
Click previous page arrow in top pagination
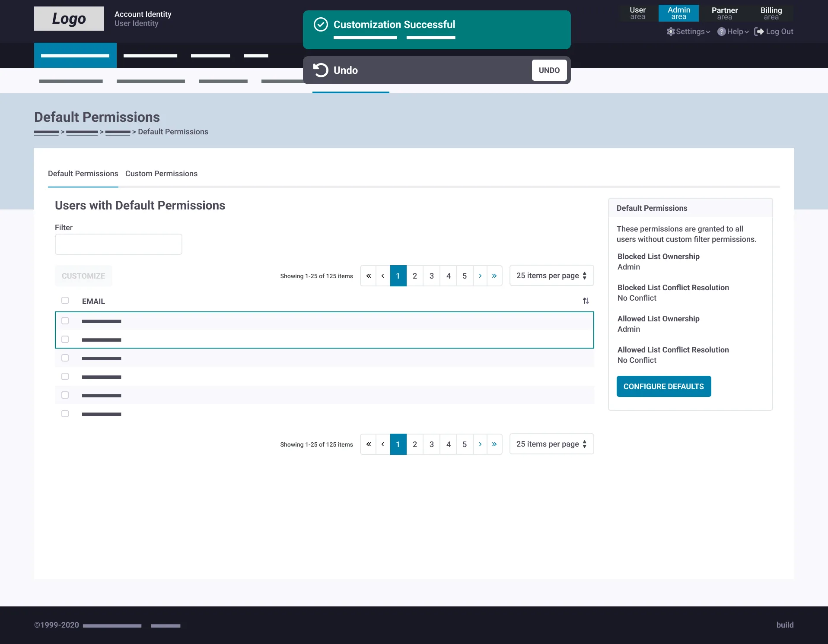[x=383, y=276]
